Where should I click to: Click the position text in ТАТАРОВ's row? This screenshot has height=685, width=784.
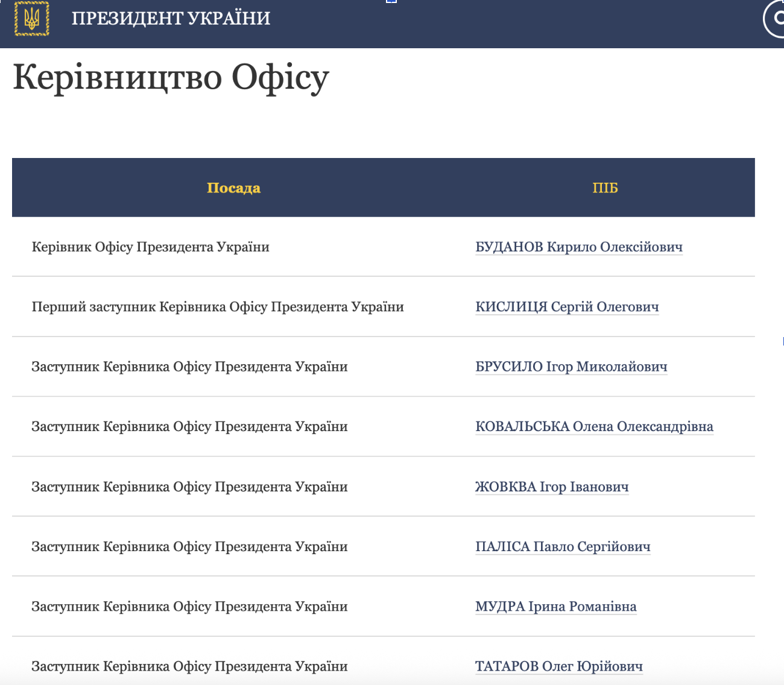189,666
